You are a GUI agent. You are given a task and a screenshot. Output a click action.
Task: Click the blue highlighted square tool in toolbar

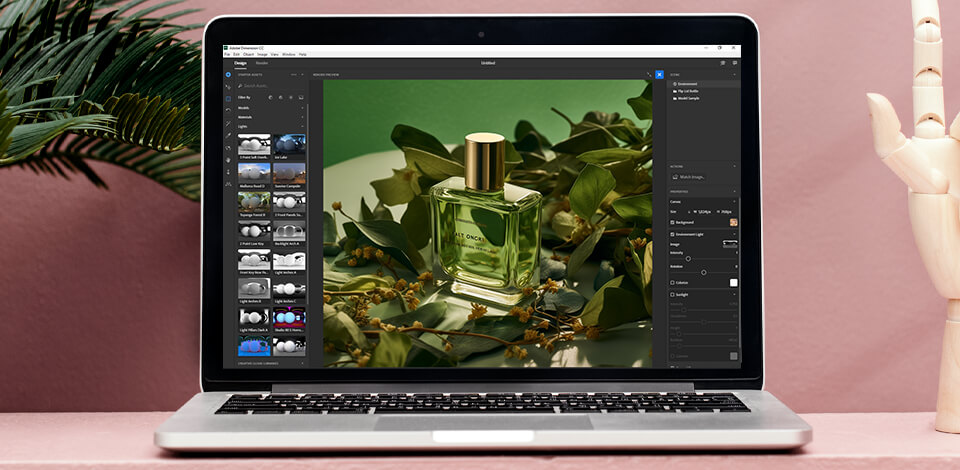pos(228,99)
